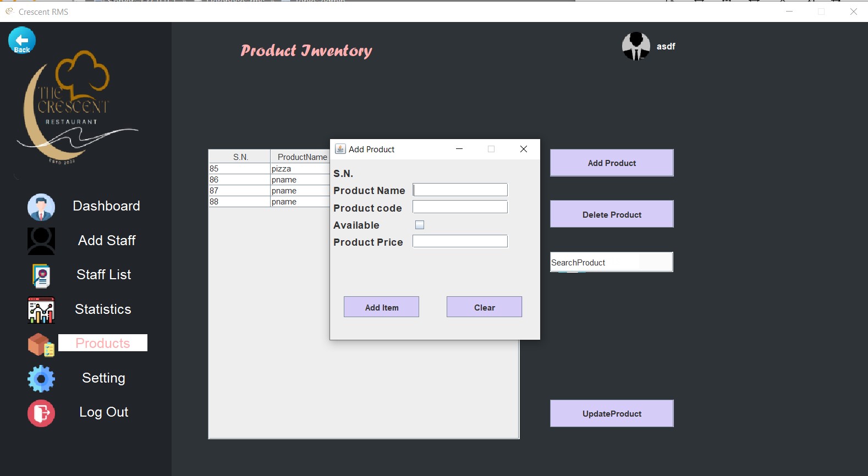Viewport: 868px width, 476px height.
Task: Click the Add Item button
Action: pyautogui.click(x=381, y=307)
